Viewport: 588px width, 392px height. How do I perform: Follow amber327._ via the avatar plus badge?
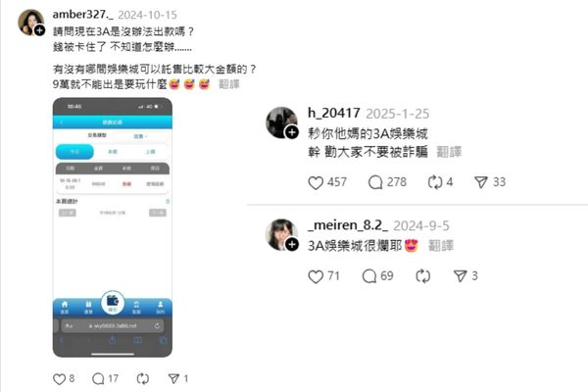pyautogui.click(x=39, y=30)
